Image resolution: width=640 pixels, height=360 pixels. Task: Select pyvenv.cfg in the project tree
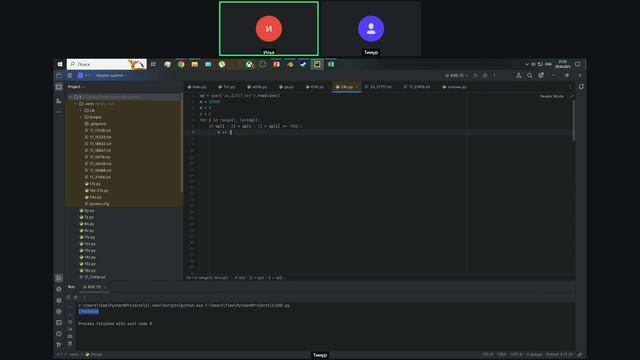pyautogui.click(x=97, y=204)
